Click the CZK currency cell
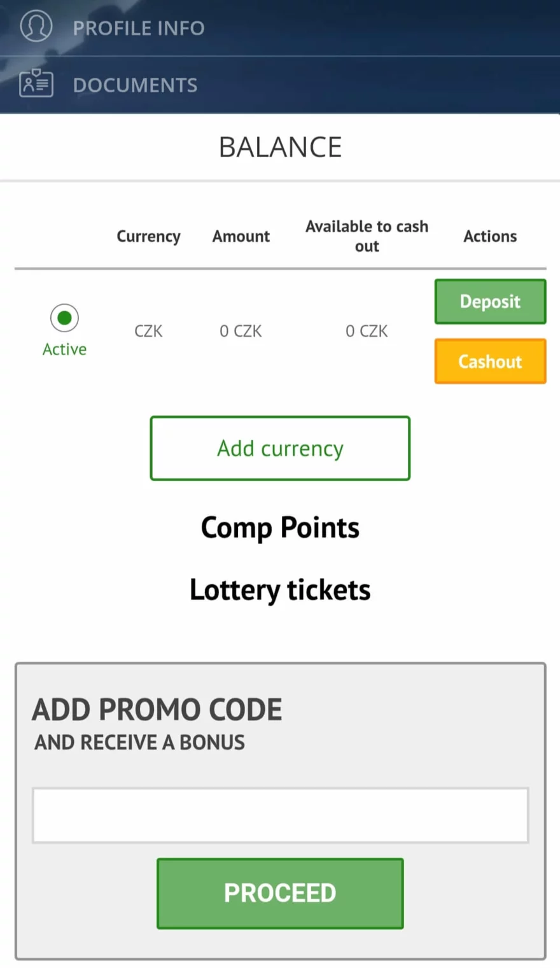Screen dimensions: 560x968 [148, 331]
